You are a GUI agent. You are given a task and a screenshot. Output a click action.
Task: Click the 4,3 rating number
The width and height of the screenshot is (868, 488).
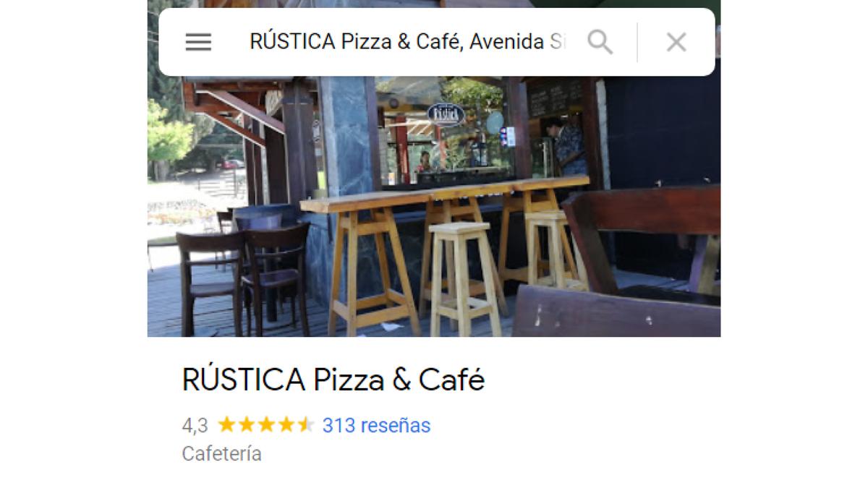point(195,425)
